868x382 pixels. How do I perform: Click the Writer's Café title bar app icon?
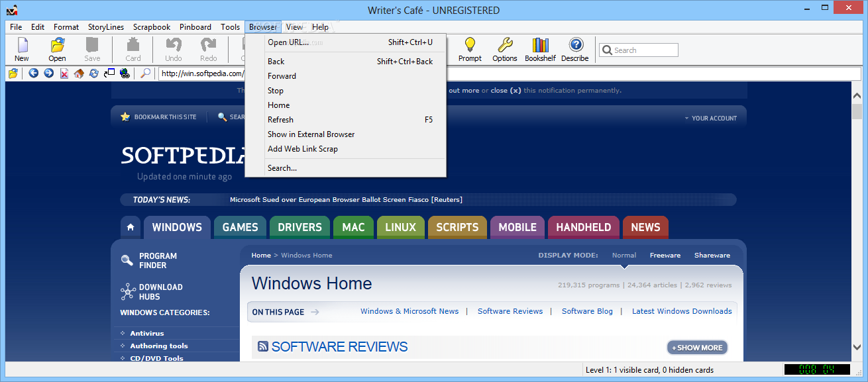point(11,10)
